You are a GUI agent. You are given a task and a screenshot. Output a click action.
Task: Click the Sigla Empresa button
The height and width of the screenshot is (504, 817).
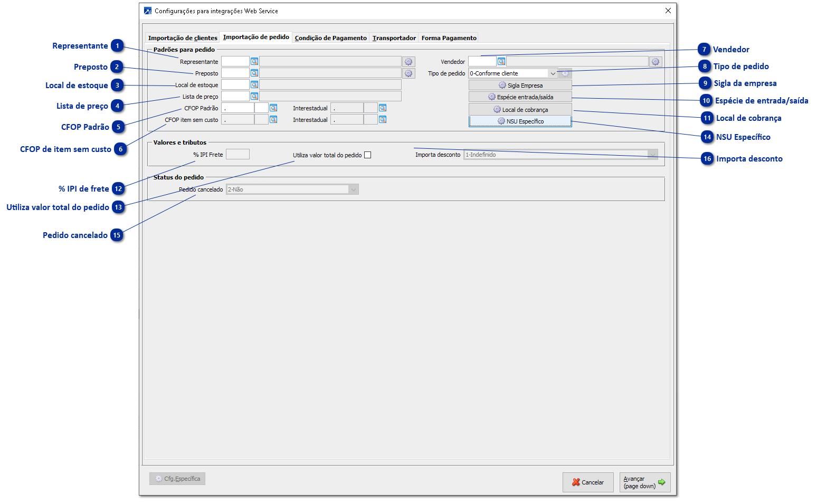click(520, 85)
